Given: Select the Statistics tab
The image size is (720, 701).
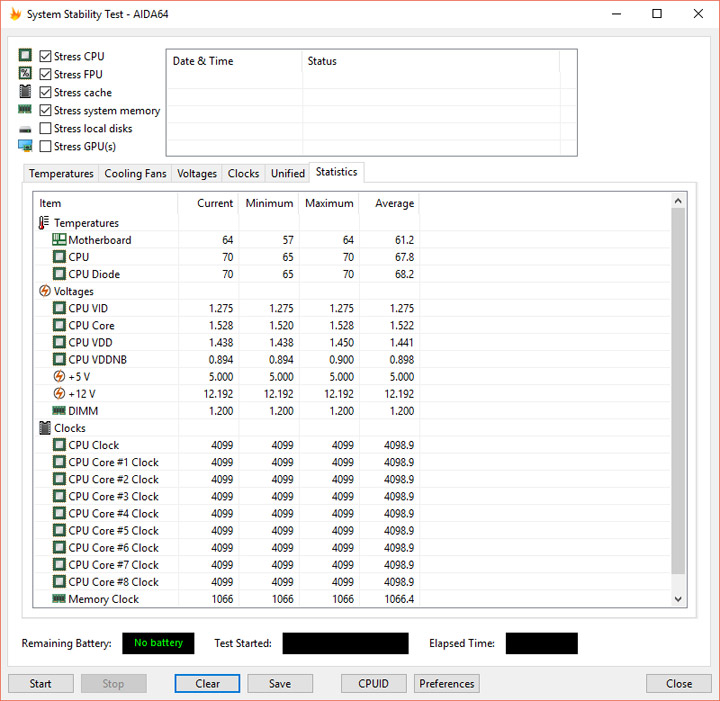Looking at the screenshot, I should click(x=337, y=172).
